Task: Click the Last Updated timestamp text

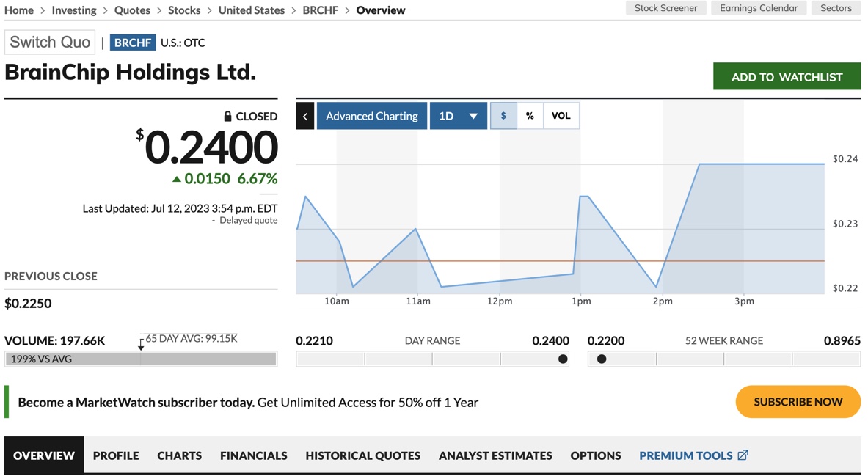Action: pos(180,209)
